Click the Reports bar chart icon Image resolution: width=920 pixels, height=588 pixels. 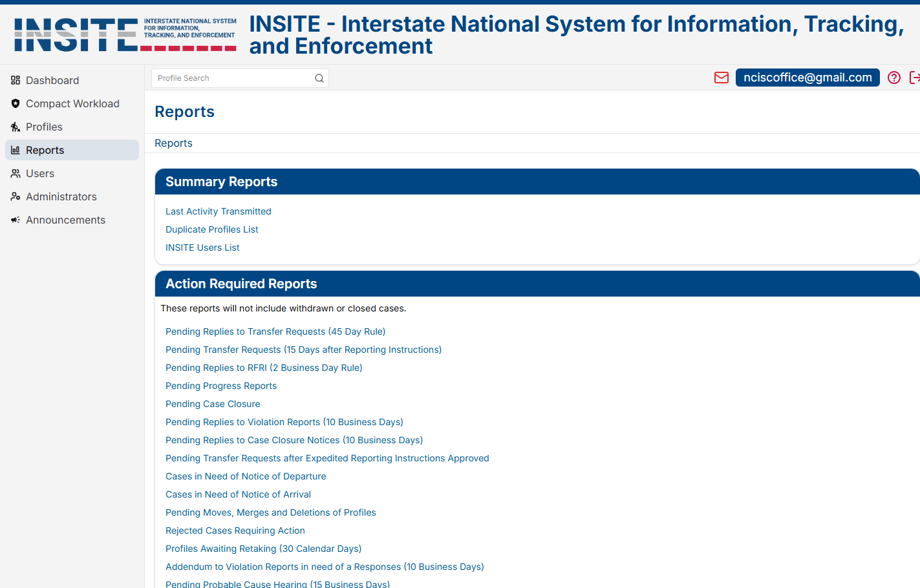tap(16, 150)
